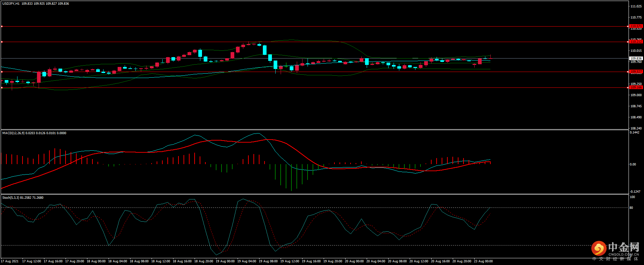This screenshot has height=265, width=644.
Task: Click the 19 Aug 00:00 time label
Action: click(225, 261)
